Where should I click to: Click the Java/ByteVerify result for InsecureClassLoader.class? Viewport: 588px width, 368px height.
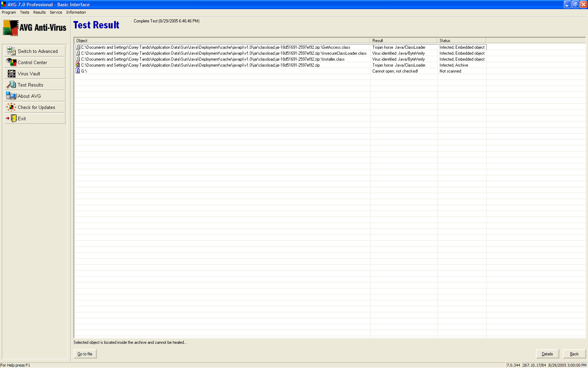click(x=399, y=53)
